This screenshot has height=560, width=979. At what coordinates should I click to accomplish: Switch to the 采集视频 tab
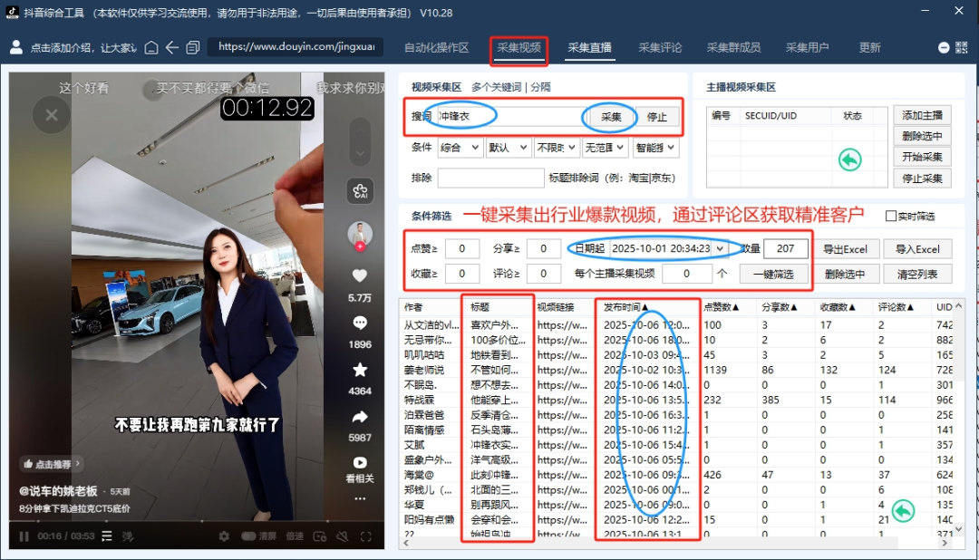[x=519, y=47]
